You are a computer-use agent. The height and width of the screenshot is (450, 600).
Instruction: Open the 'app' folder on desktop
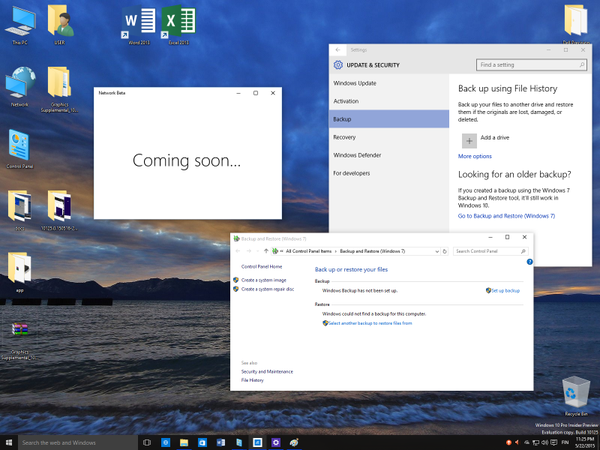(19, 271)
